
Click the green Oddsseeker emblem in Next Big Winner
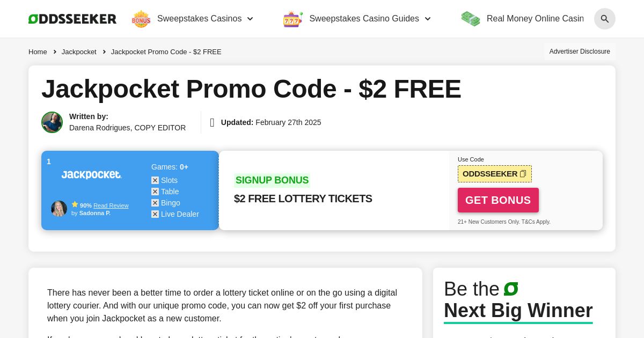click(x=510, y=289)
